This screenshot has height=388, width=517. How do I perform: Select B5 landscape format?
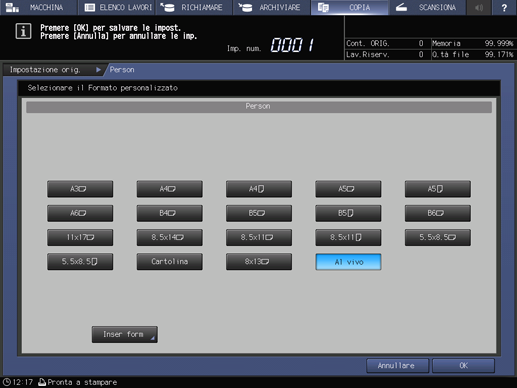259,213
